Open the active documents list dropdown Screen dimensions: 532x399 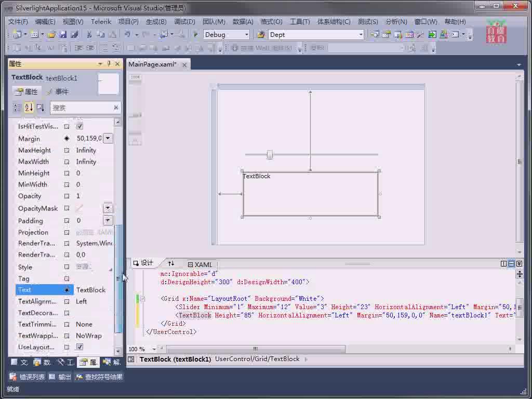[x=519, y=64]
